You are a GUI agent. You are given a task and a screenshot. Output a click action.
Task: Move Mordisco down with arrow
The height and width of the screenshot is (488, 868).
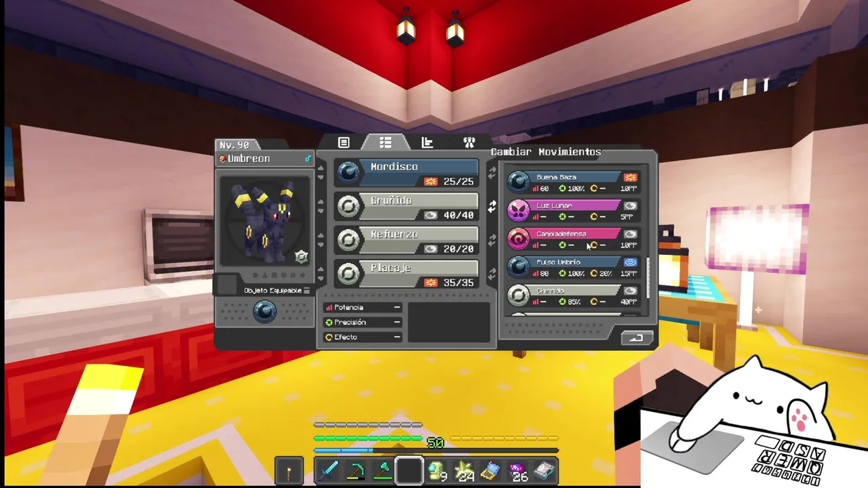pyautogui.click(x=321, y=178)
